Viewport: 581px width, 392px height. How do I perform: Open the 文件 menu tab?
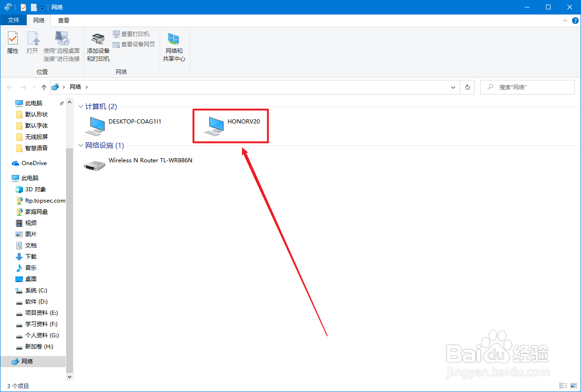pos(14,20)
